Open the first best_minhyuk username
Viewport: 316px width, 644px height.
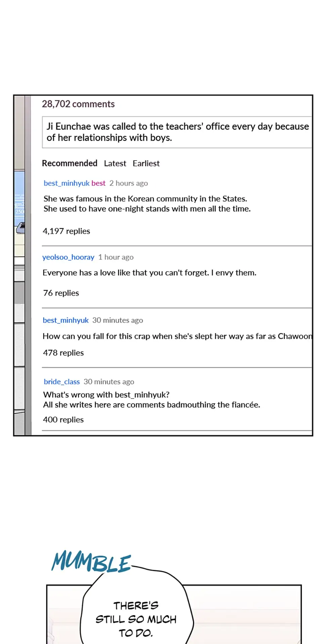pos(67,183)
